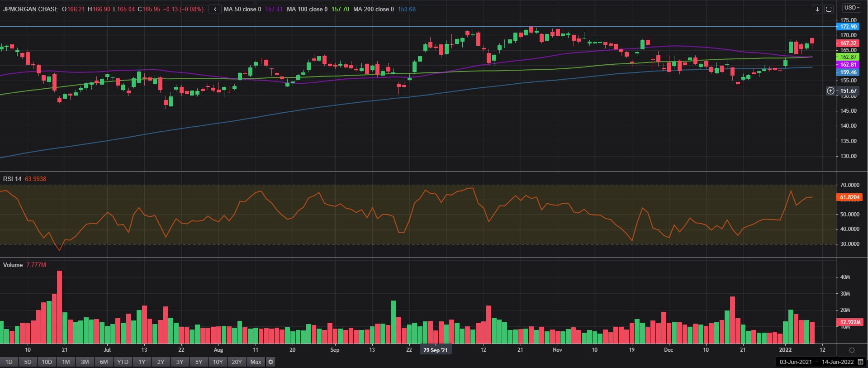This screenshot has width=868, height=368.
Task: Collapse the indicator legend with the left chevron
Action: pos(215,9)
